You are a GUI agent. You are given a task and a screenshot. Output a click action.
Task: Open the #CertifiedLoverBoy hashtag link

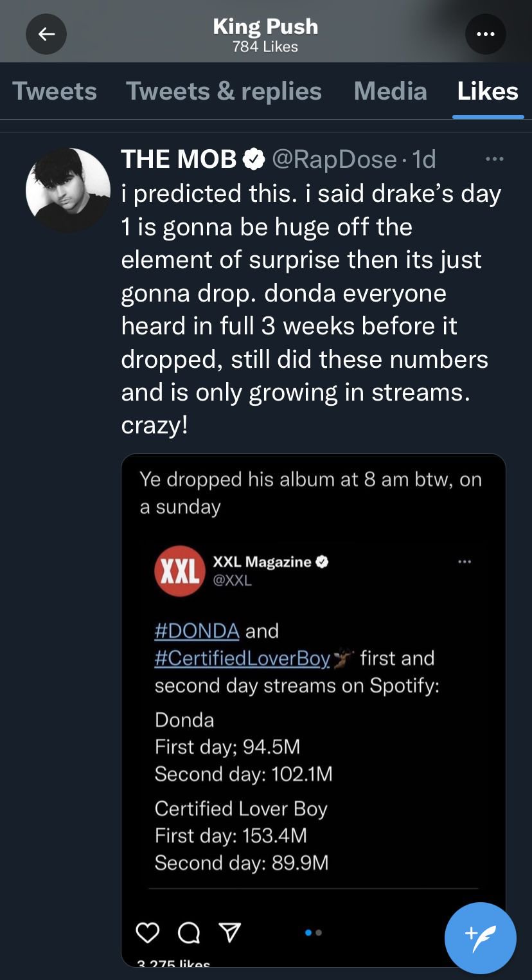(242, 658)
